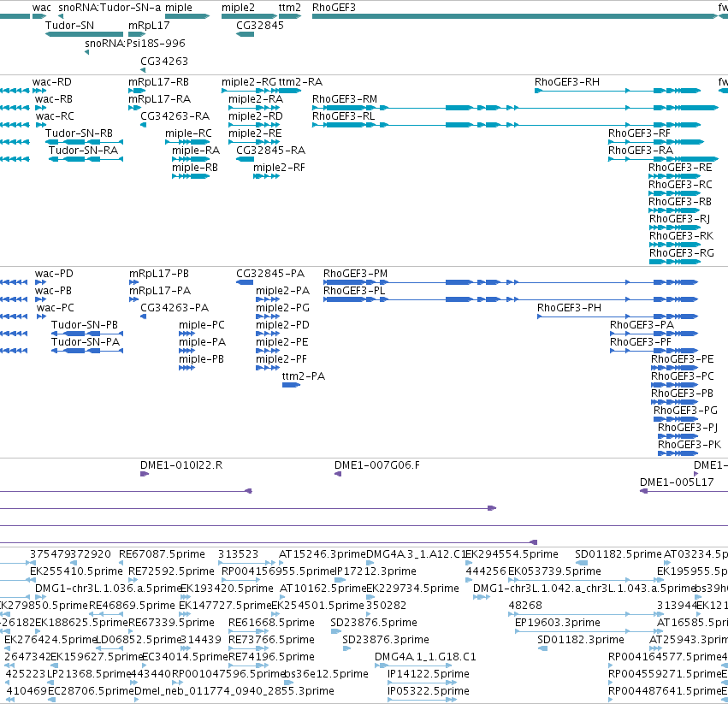Select transcript RhoGEF3-RM label
Viewport: 728px width, 704px height.
click(x=345, y=99)
